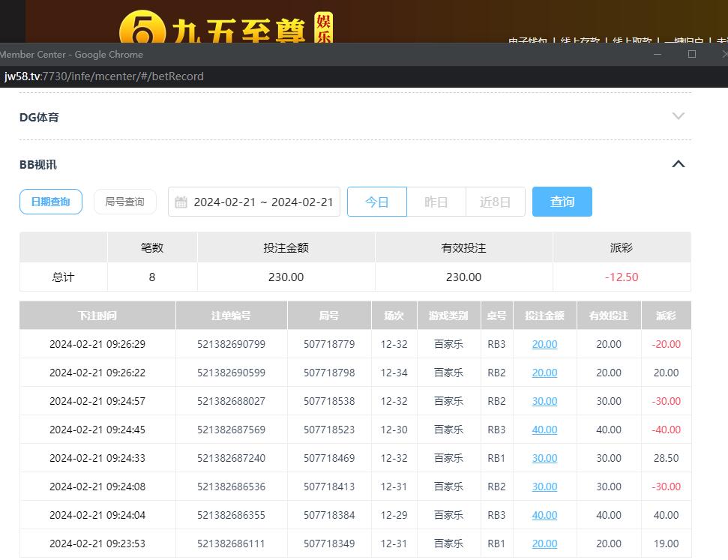The width and height of the screenshot is (728, 560).
Task: Click the browser address bar URL
Action: pos(104,76)
